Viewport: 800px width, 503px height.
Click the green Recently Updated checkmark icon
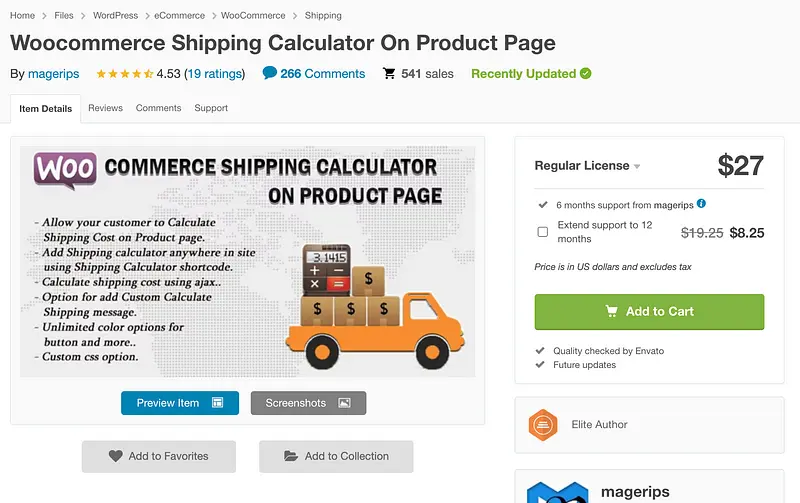click(x=585, y=73)
